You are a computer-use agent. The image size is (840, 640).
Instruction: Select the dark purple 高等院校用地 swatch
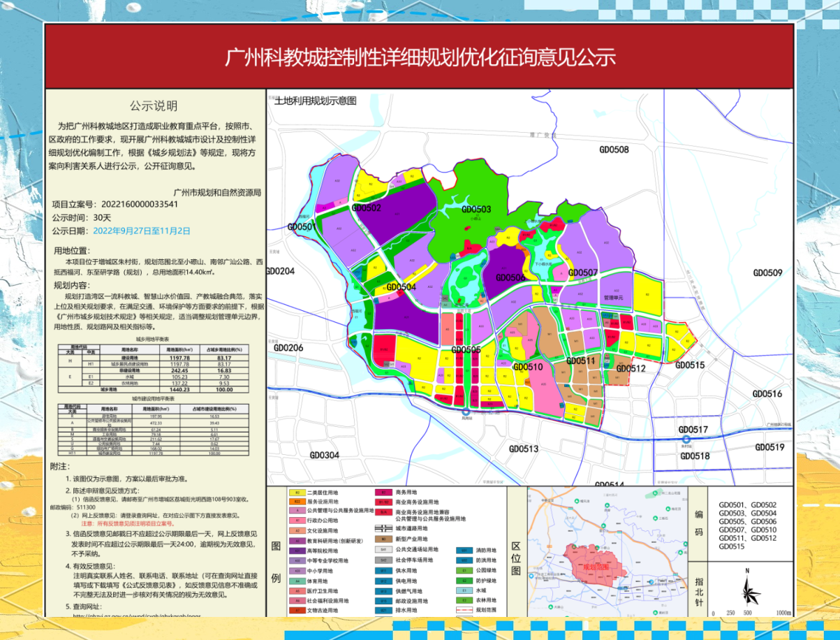coord(297,551)
